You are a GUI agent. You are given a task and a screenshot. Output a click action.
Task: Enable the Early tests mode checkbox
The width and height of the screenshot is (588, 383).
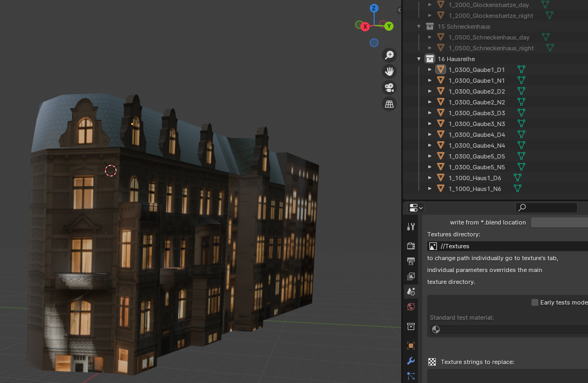[x=535, y=302]
